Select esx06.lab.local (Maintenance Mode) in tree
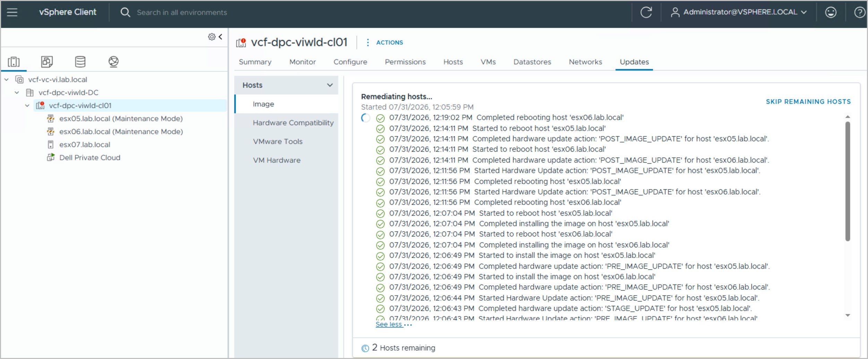This screenshot has height=359, width=868. point(121,131)
